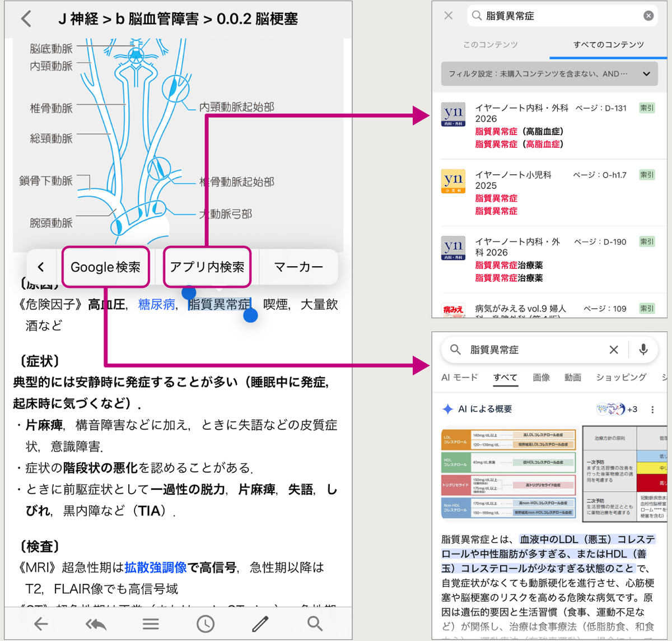Screen dimensions: 672x641
Task: Open the 糖尿病 link
Action: [x=156, y=304]
